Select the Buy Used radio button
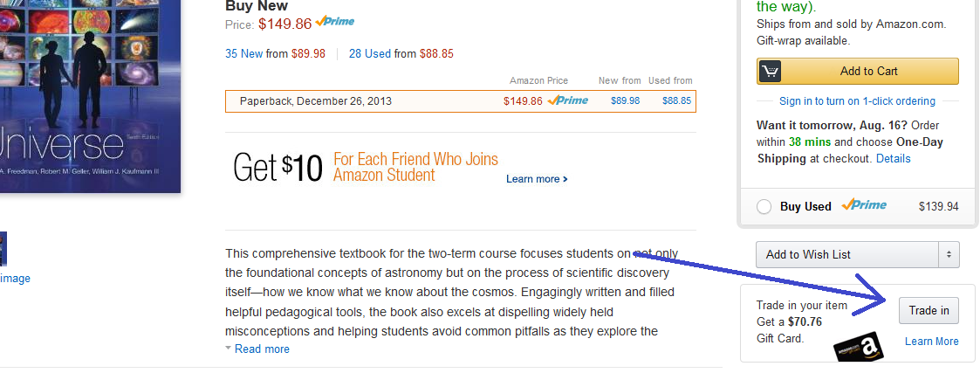 pyautogui.click(x=764, y=207)
